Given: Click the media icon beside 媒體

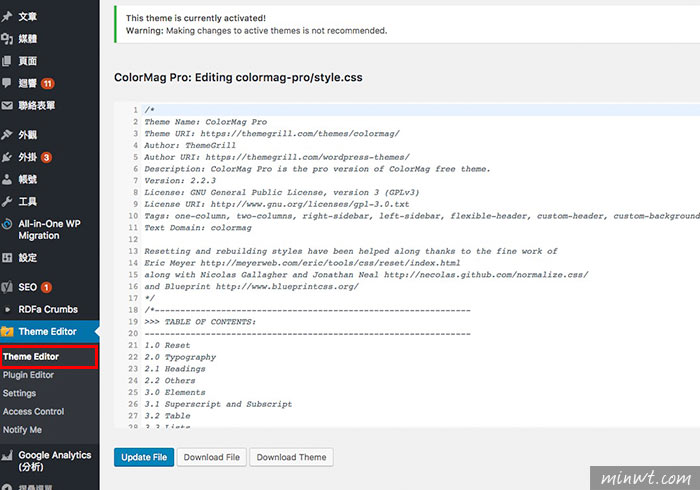Looking at the screenshot, I should pyautogui.click(x=7, y=39).
